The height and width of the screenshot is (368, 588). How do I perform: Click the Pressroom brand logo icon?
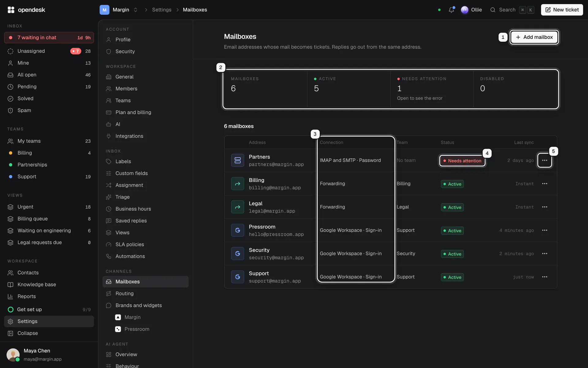click(118, 329)
